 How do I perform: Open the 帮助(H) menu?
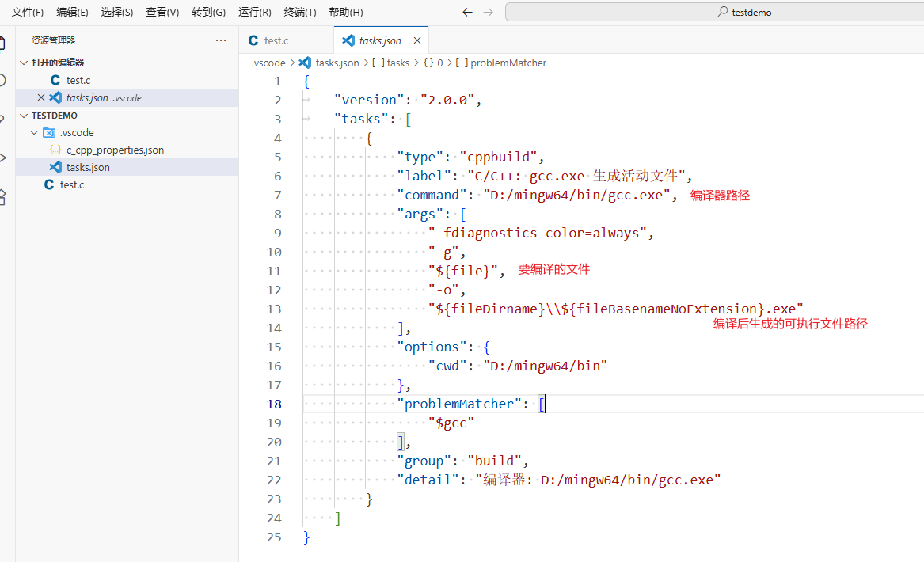tap(346, 13)
